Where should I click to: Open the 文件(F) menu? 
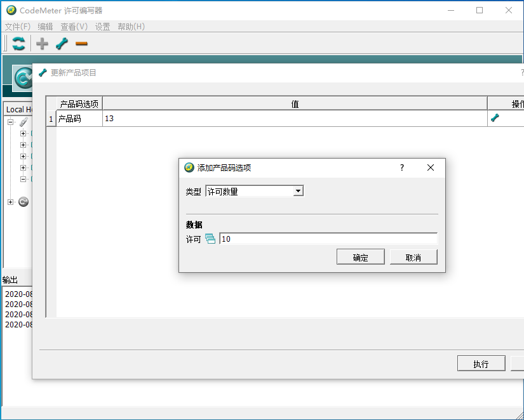[18, 27]
